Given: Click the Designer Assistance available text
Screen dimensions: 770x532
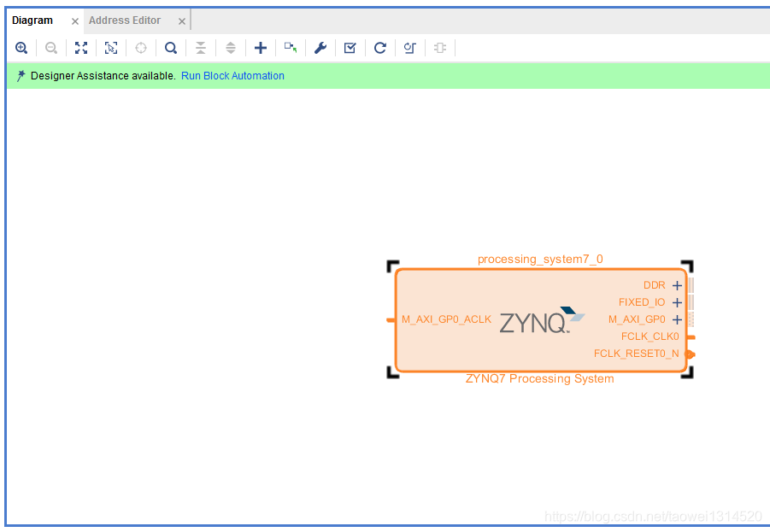Looking at the screenshot, I should [103, 76].
